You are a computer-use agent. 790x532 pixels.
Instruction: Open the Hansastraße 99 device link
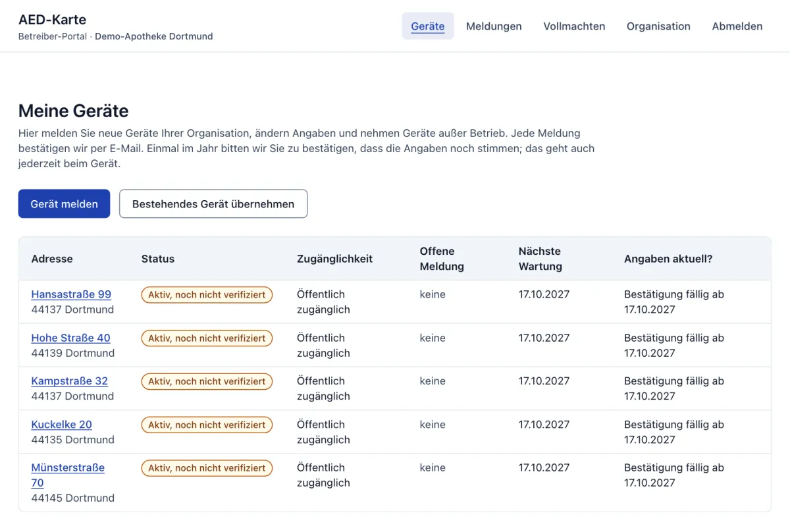click(71, 294)
